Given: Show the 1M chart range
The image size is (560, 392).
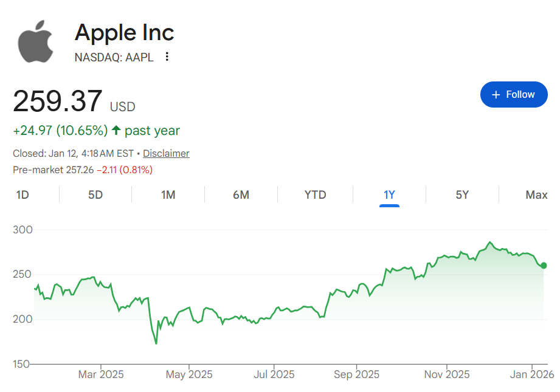Looking at the screenshot, I should pos(168,195).
